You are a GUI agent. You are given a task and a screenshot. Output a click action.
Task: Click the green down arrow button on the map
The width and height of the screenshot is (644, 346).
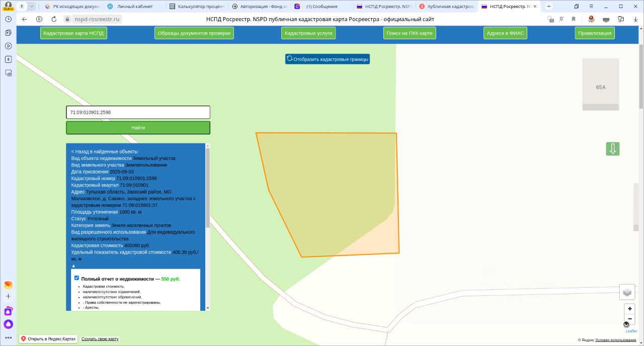click(x=613, y=149)
